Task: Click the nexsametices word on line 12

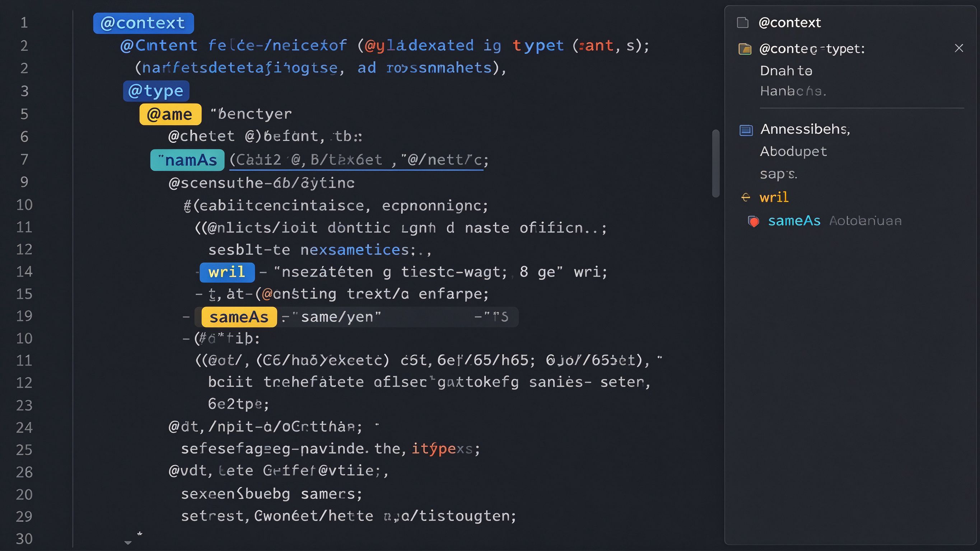Action: [x=355, y=250]
